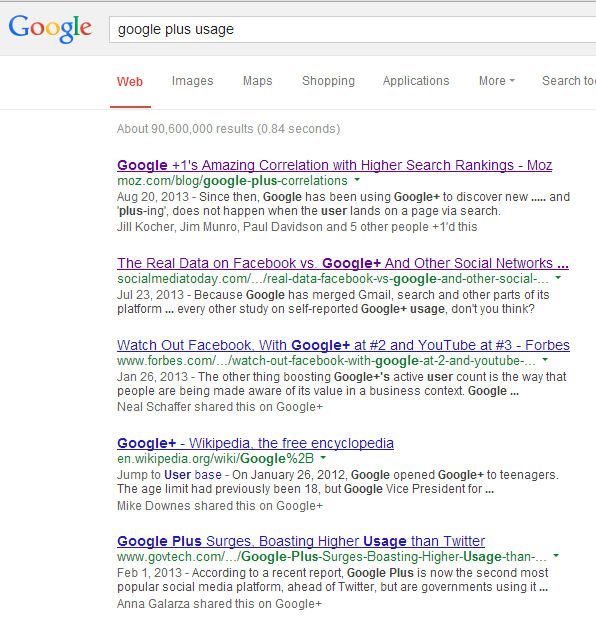Click the search box containing google plus usage
Image resolution: width=596 pixels, height=618 pixels.
click(352, 30)
